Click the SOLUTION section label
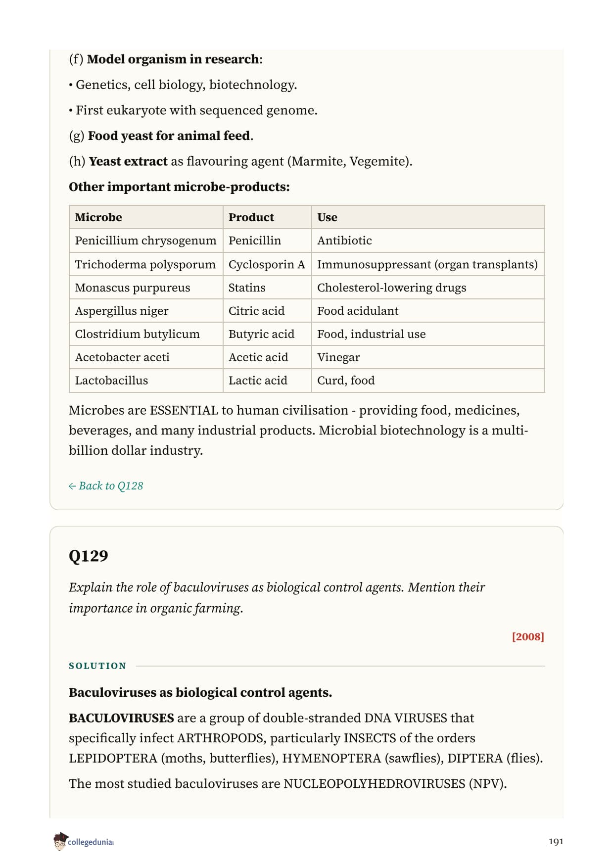This screenshot has width=613, height=868. (97, 666)
